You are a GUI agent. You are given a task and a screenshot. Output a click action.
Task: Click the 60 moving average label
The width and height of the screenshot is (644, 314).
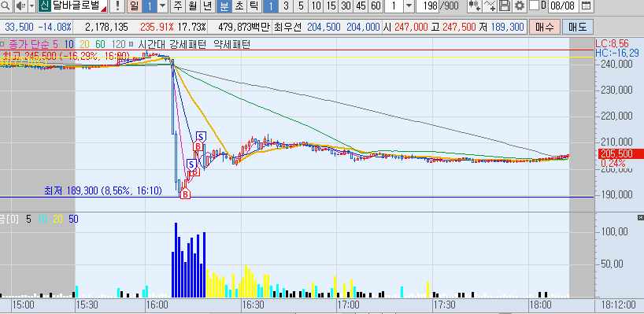click(x=101, y=44)
